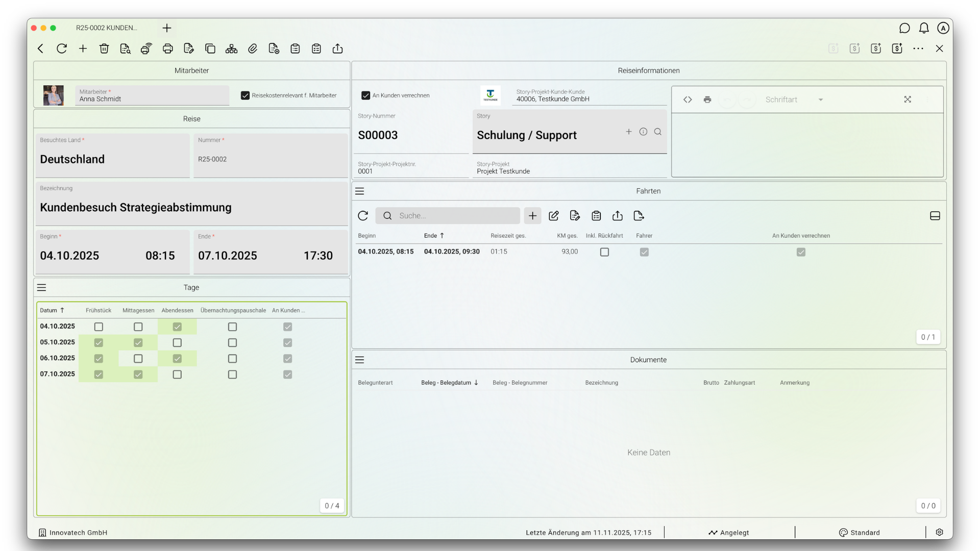Image resolution: width=980 pixels, height=551 pixels.
Task: Click the KM ges. value 93,00
Action: (570, 252)
